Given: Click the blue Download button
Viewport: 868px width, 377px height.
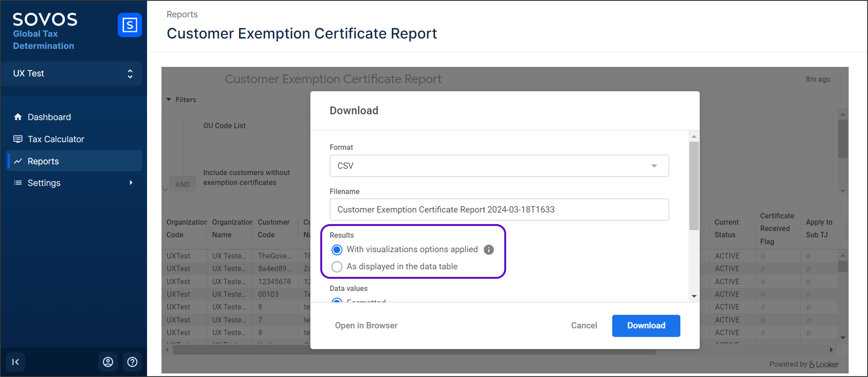Looking at the screenshot, I should click(x=646, y=325).
